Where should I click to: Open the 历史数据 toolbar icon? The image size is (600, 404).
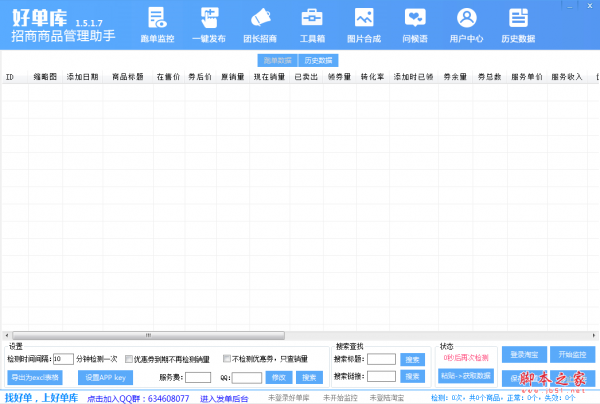(518, 24)
